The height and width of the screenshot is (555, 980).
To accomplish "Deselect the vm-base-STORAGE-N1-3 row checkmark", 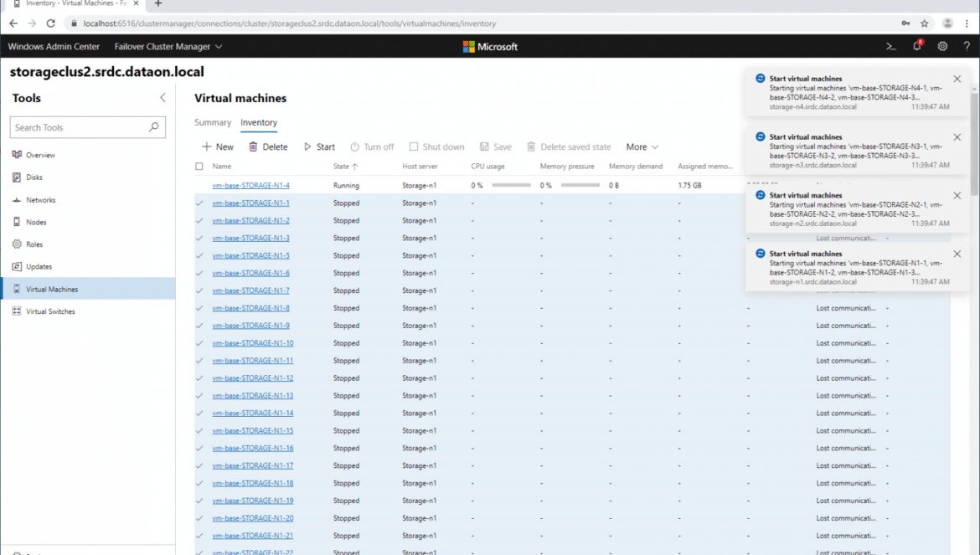I will pyautogui.click(x=199, y=238).
